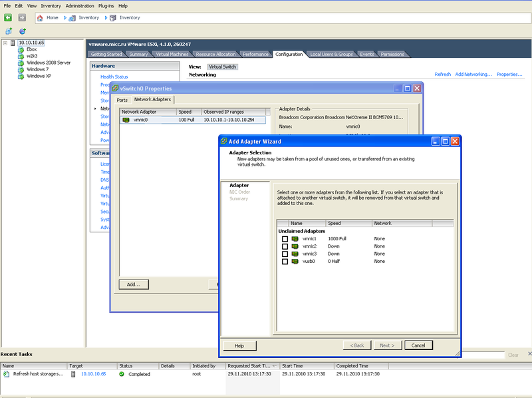Click the grey Forward navigation arrow
The height and width of the screenshot is (398, 532).
[22, 17]
